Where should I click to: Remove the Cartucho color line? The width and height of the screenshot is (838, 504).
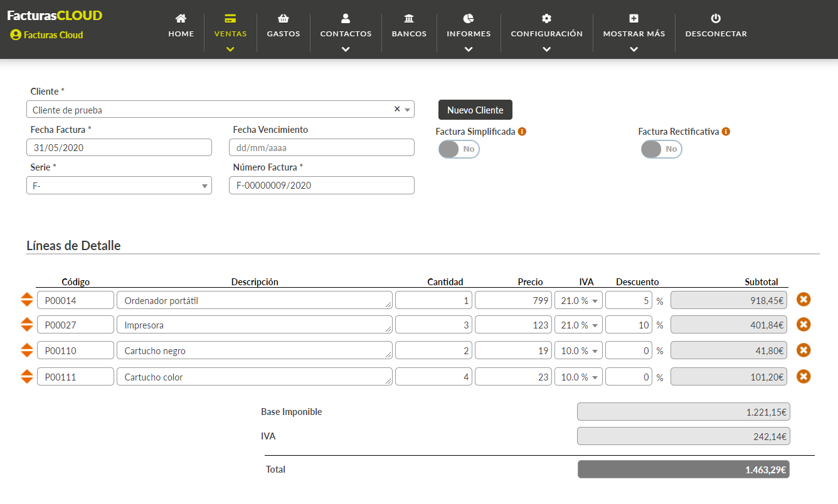point(804,376)
